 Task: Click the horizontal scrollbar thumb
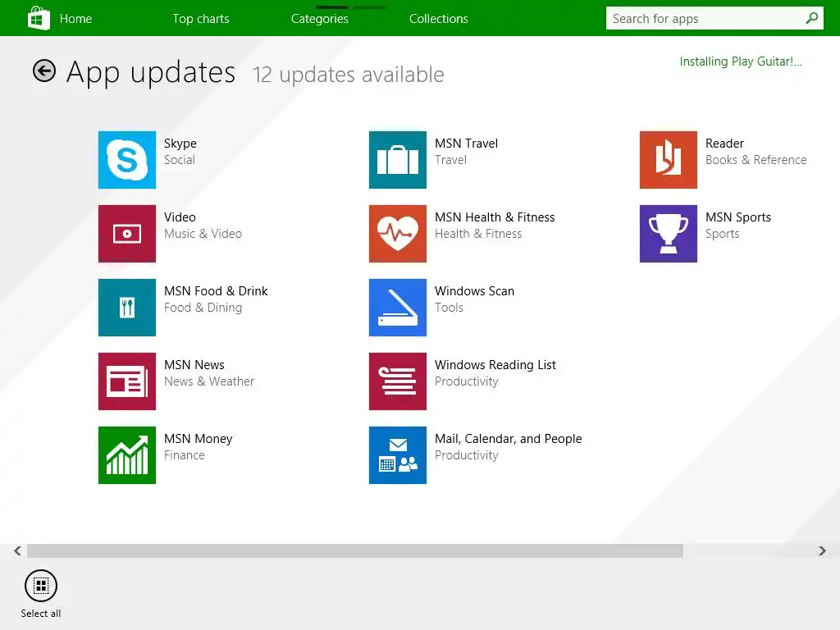[x=354, y=550]
